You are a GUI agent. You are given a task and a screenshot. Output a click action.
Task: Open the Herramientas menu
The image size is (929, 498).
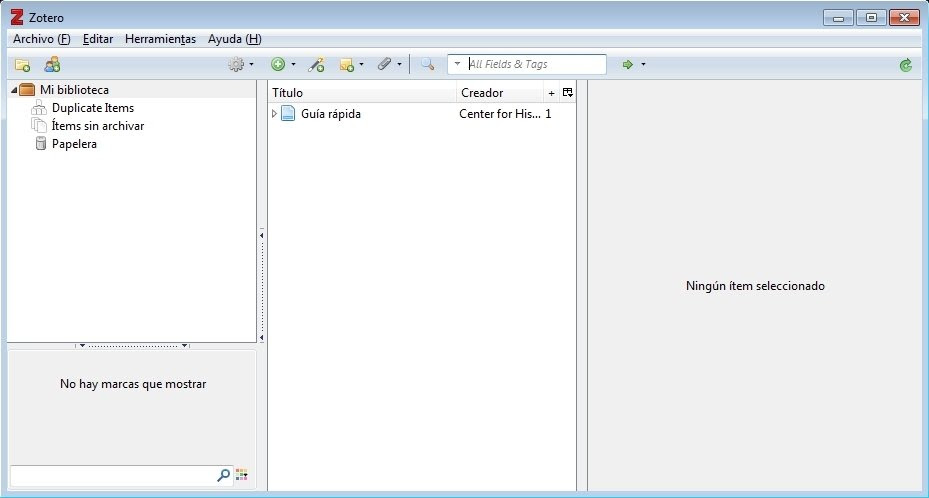[160, 39]
